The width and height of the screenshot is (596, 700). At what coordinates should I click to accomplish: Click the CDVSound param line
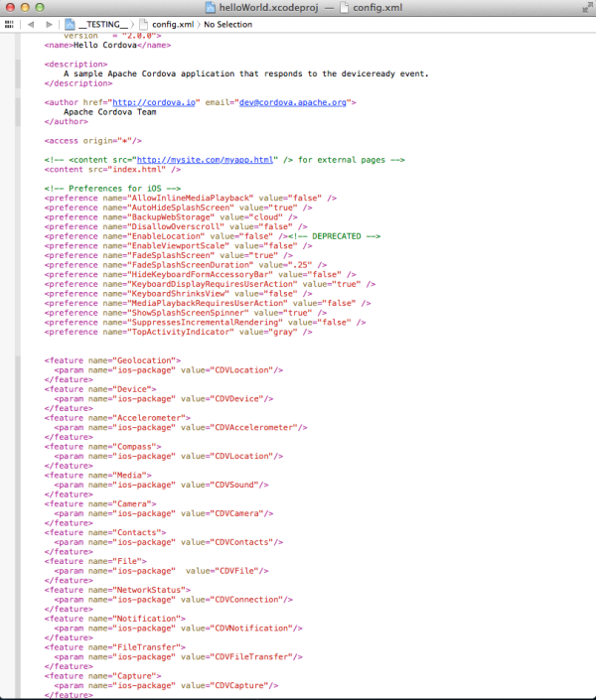[161, 485]
